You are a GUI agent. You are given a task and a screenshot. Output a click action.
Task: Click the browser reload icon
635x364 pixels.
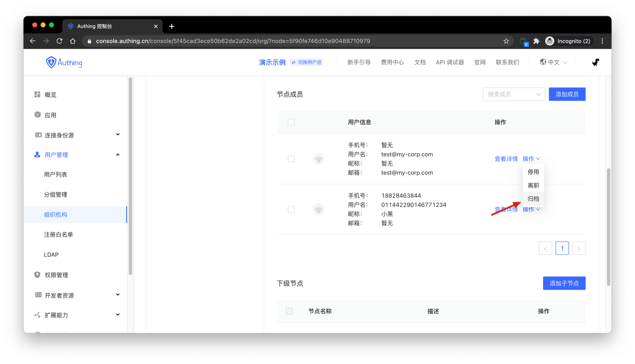pyautogui.click(x=60, y=41)
